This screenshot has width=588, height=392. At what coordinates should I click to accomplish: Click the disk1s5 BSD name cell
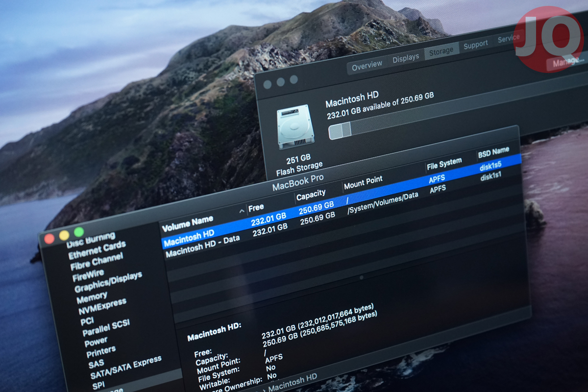coord(491,167)
